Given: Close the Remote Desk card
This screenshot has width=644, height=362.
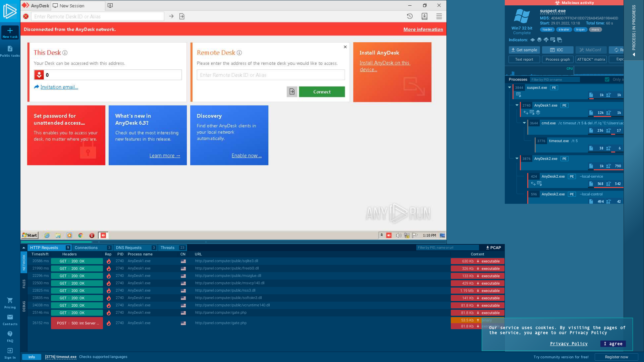Looking at the screenshot, I should tap(345, 47).
